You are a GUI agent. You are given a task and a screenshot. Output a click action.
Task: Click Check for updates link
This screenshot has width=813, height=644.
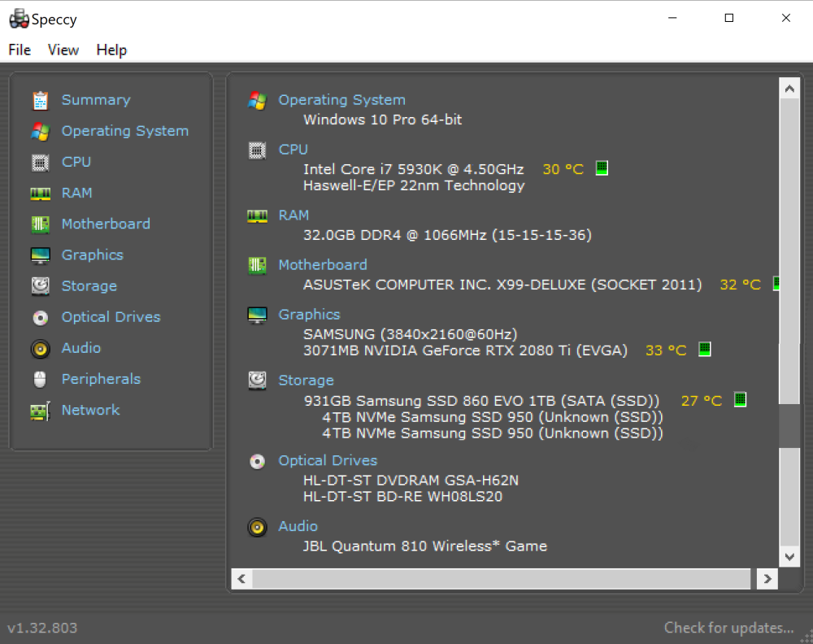pyautogui.click(x=728, y=627)
